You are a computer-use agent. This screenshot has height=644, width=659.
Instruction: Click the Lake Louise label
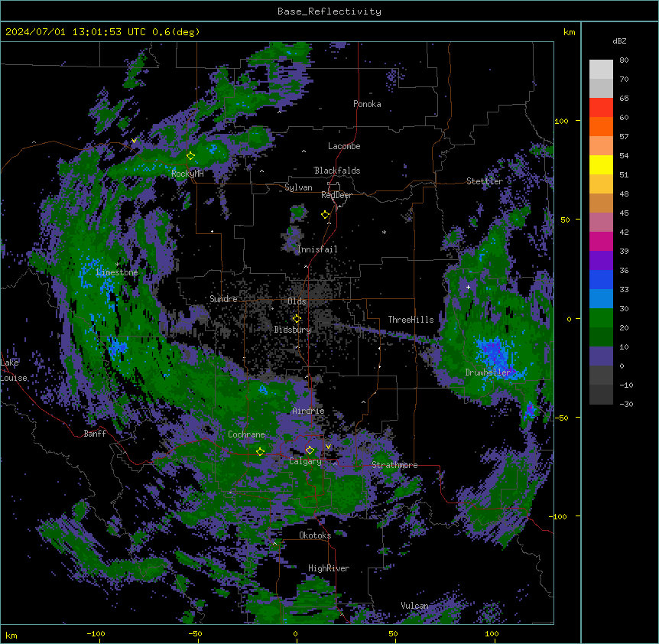pos(14,370)
